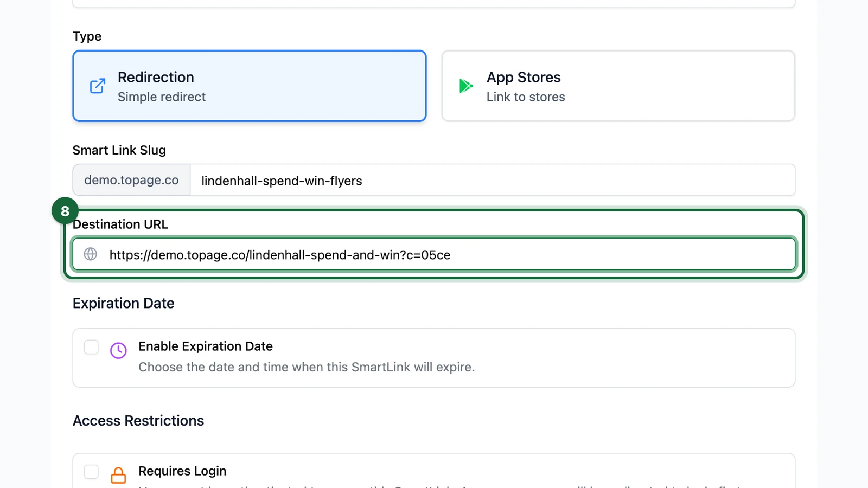
Task: Select the App Stores type card
Action: tap(618, 86)
